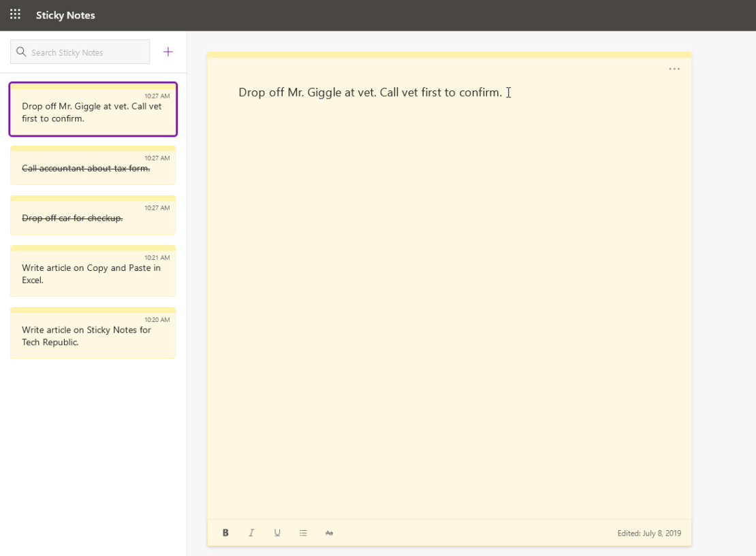Toggle the bulleted list formatting icon
This screenshot has width=756, height=556.
[303, 533]
